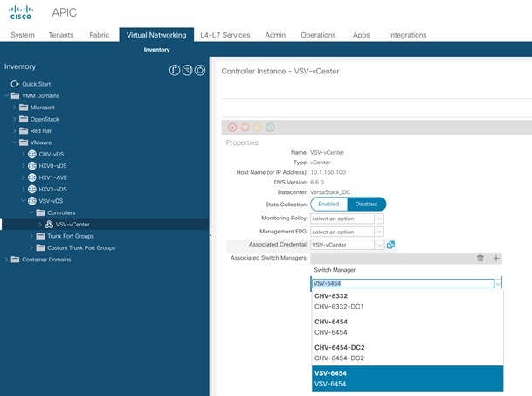532x396 pixels.
Task: Expand the CHV-vDS tree node
Action: (x=23, y=154)
